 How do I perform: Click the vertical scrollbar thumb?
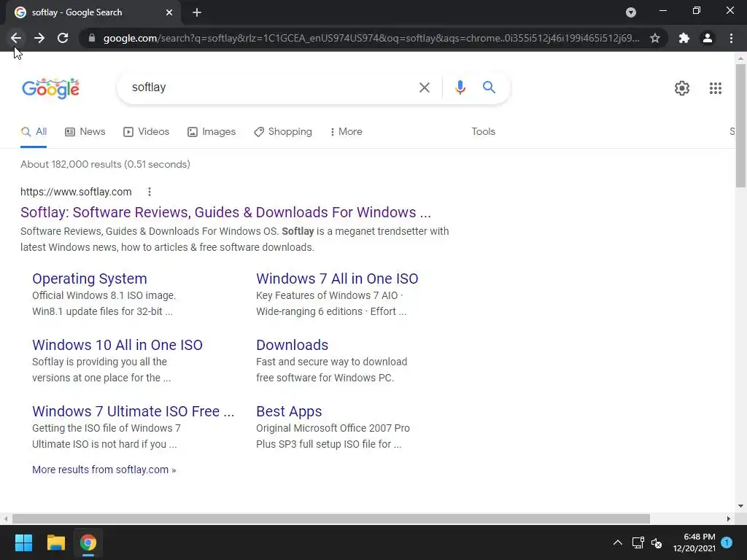point(740,125)
